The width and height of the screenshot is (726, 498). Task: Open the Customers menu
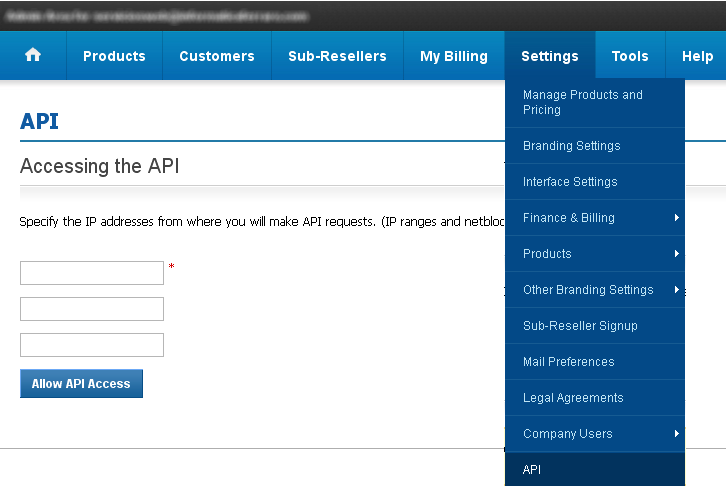217,56
